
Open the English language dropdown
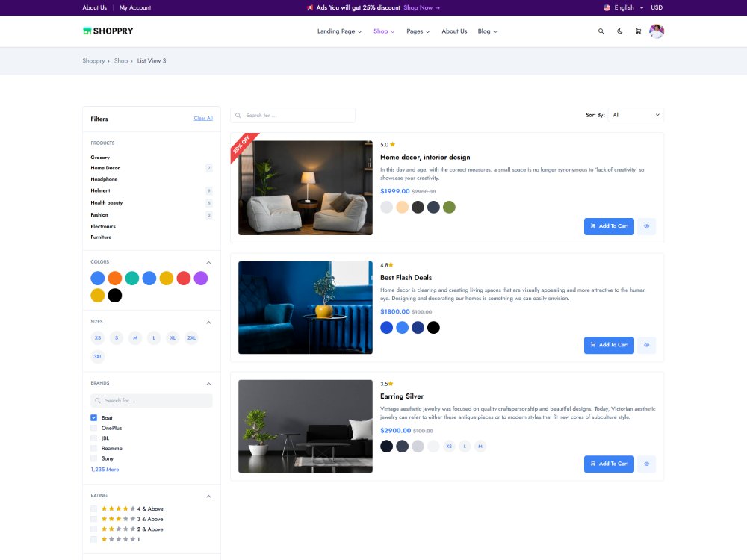[x=623, y=7]
